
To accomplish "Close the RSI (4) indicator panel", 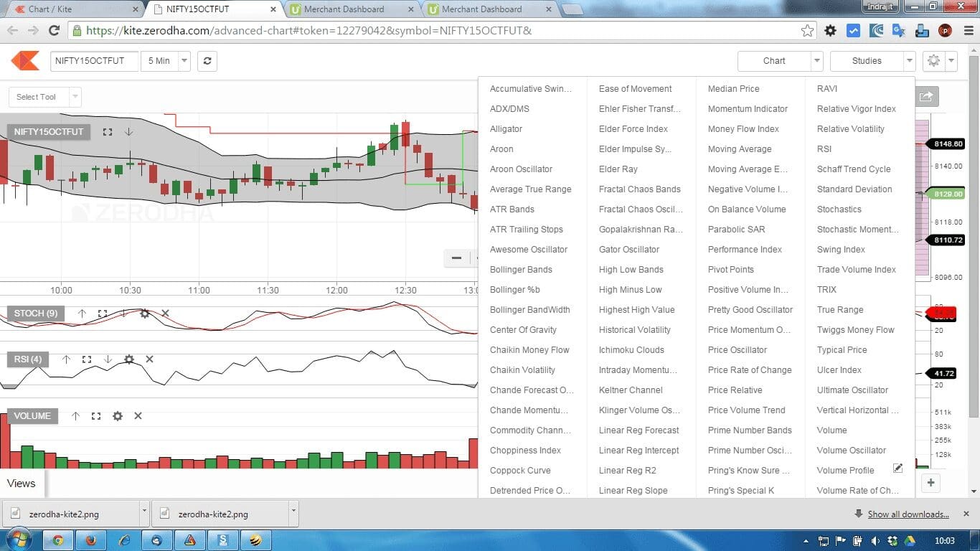I will 149,359.
